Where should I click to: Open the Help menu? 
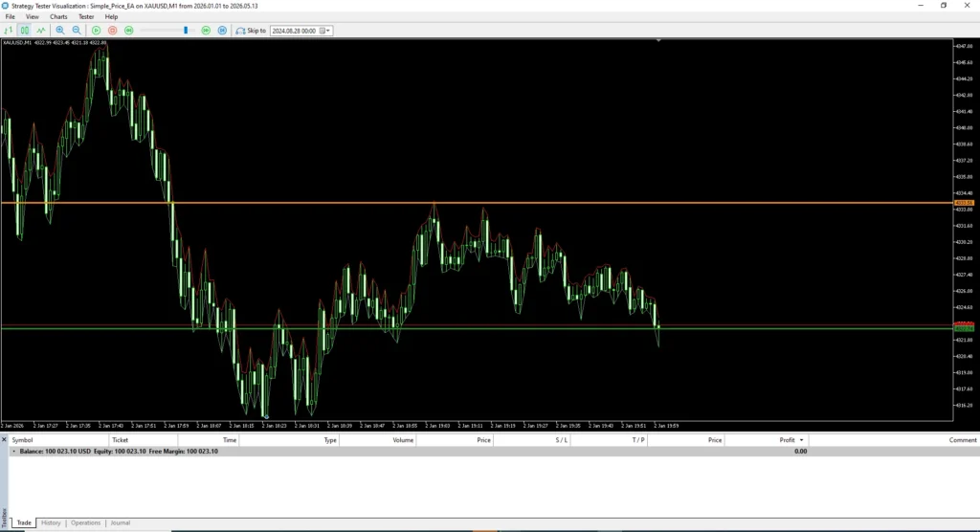[x=111, y=17]
